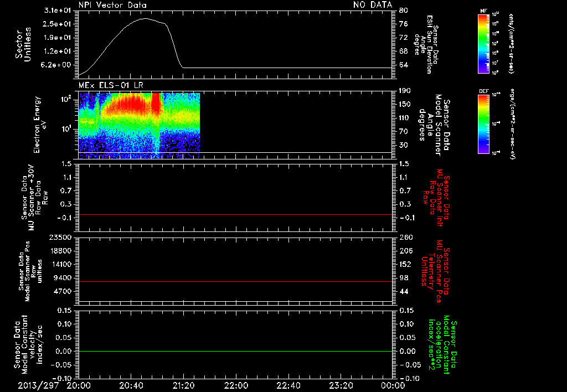
Task: Select the green 'Model Constant acceleration' title
Action: [x=442, y=345]
